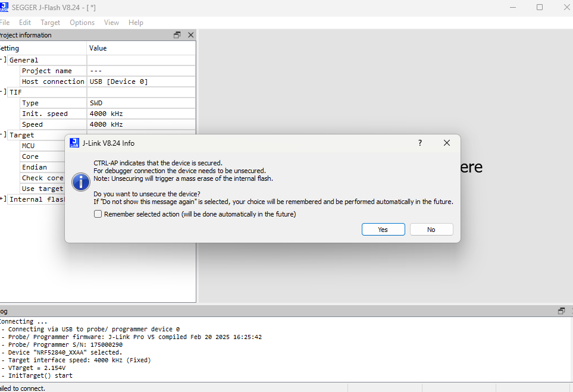Close the J-Link Info dialog
The height and width of the screenshot is (392, 573).
click(x=447, y=143)
